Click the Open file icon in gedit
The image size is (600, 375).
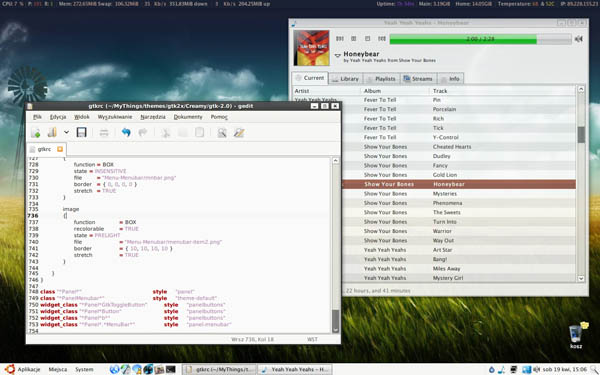tap(52, 133)
